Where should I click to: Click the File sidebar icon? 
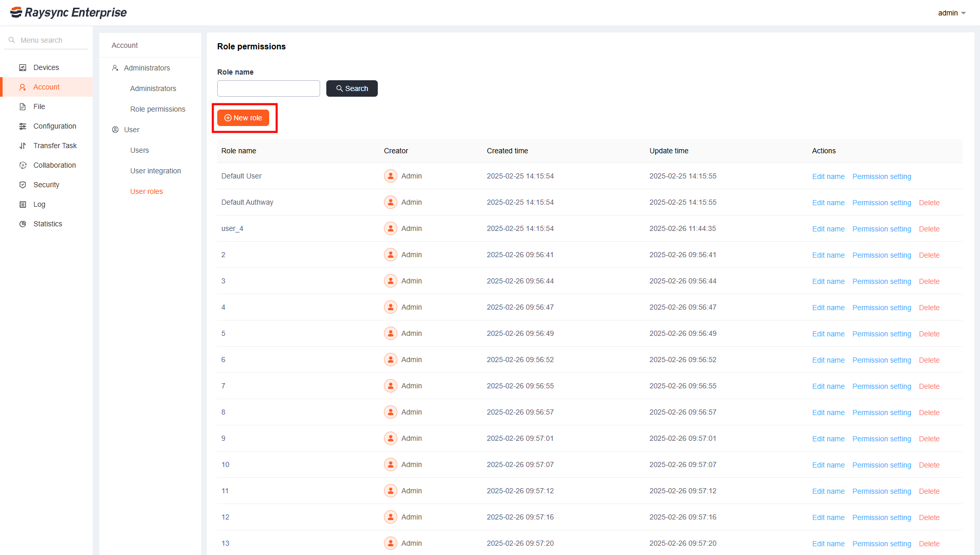pyautogui.click(x=23, y=106)
